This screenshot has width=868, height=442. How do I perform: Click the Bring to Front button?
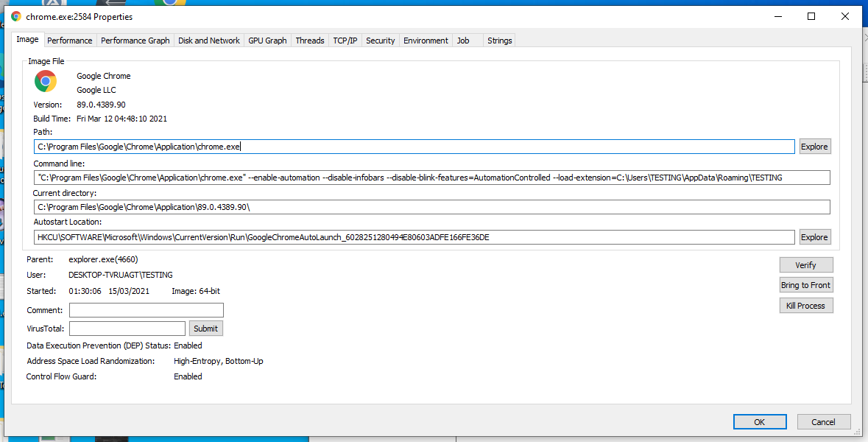point(806,285)
